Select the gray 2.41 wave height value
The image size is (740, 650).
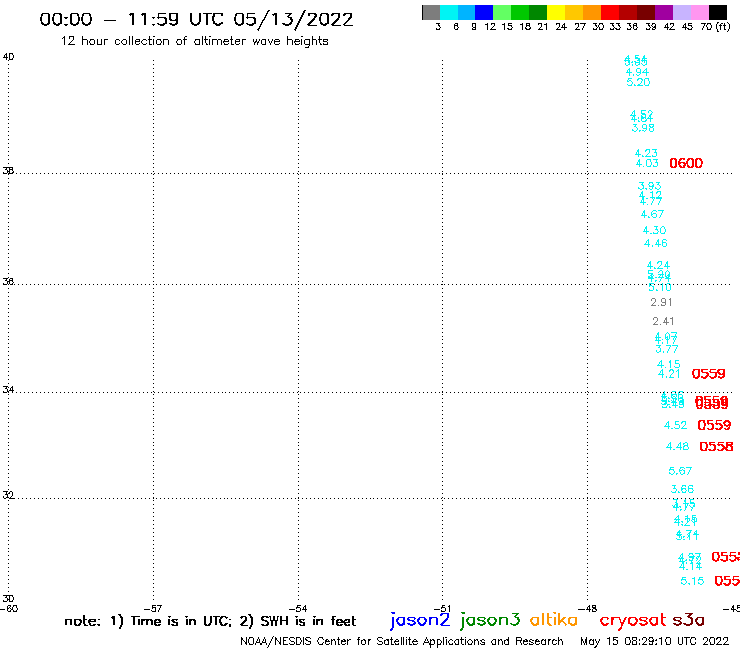(x=663, y=321)
